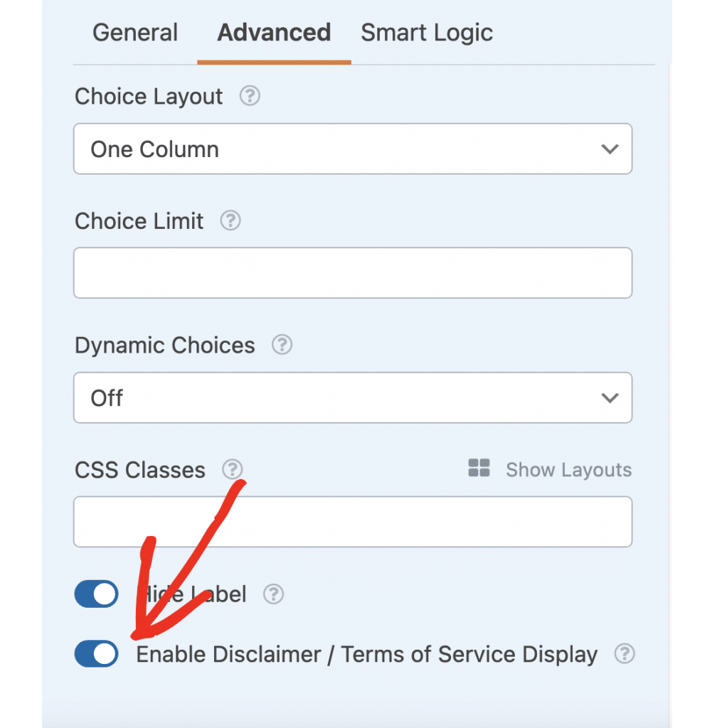722x728 pixels.
Task: Click help icon beside Hide Label
Action: pyautogui.click(x=273, y=594)
